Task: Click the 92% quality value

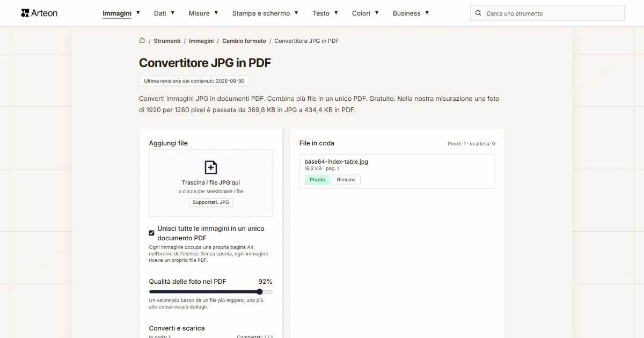Action: point(265,282)
